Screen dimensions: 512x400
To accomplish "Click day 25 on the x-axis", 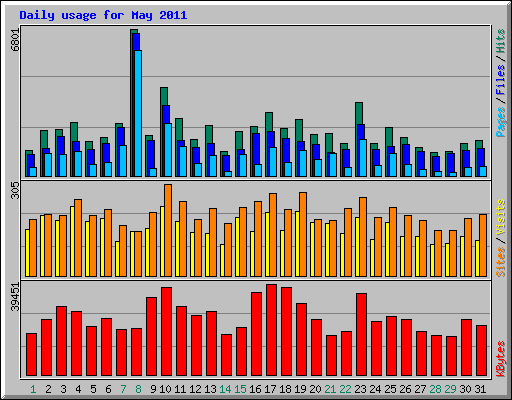I will pos(390,389).
